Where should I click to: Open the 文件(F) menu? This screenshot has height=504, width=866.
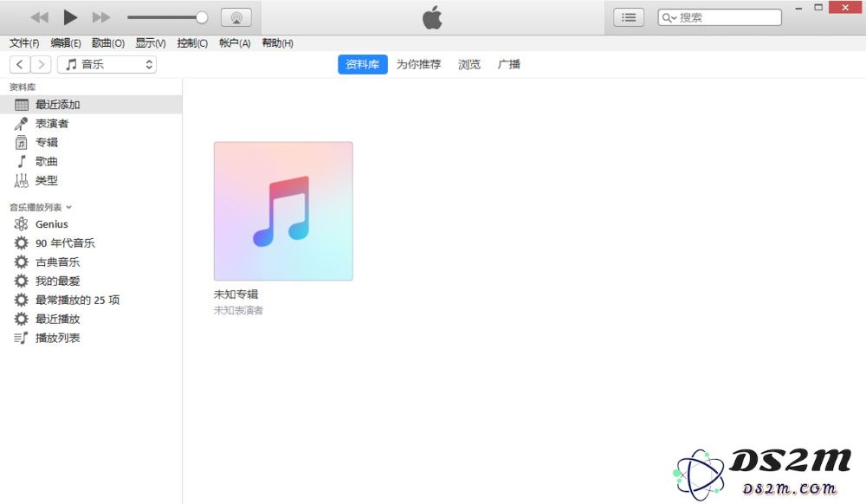tap(24, 43)
